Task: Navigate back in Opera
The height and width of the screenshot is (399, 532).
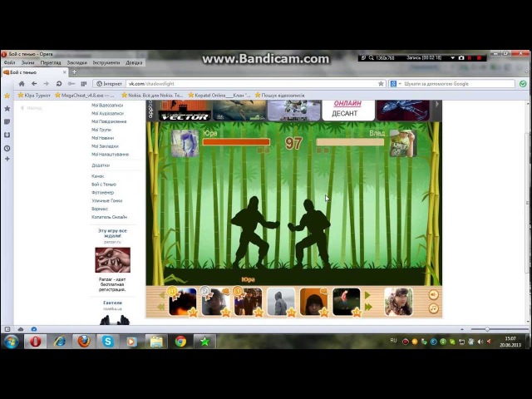Action: pyautogui.click(x=34, y=83)
